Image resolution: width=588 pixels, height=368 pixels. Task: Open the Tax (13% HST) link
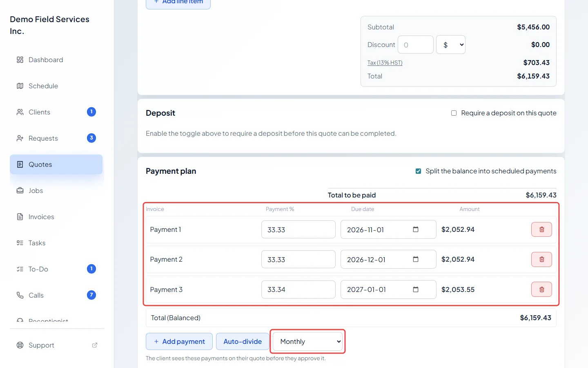point(385,63)
